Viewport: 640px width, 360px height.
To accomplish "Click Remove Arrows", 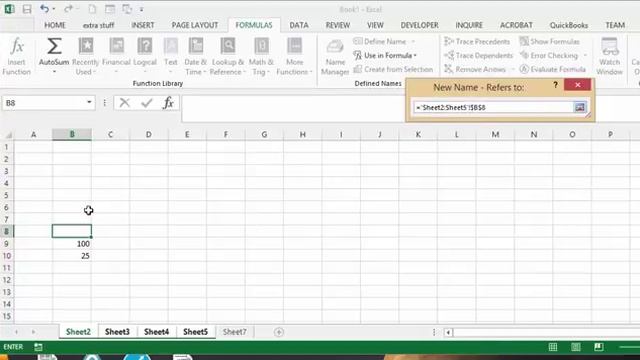I will pyautogui.click(x=475, y=69).
